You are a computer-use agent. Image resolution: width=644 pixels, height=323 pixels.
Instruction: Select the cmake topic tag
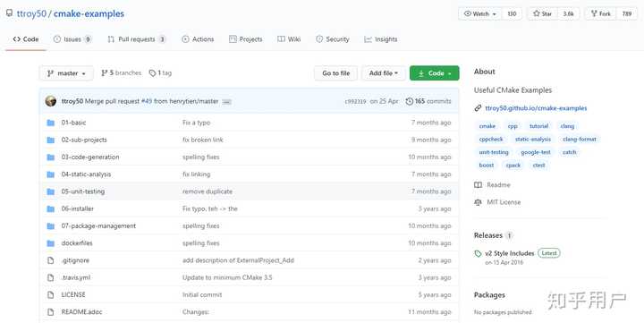(x=487, y=126)
